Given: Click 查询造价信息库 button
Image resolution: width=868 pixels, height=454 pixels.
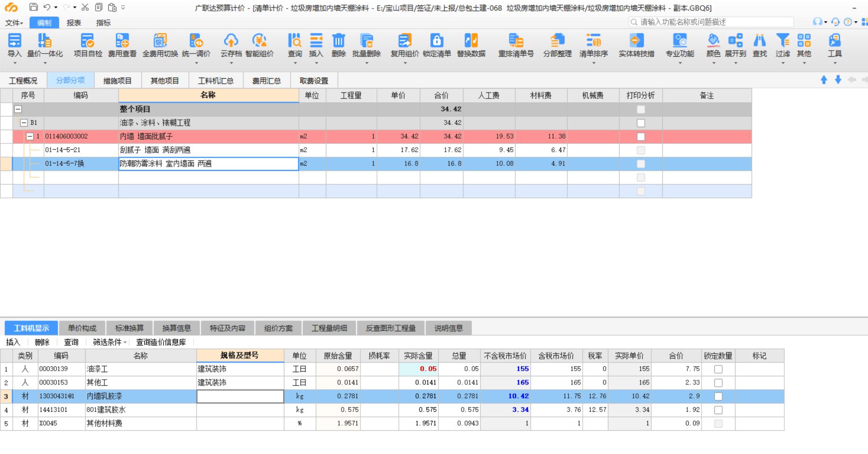Looking at the screenshot, I should point(161,342).
